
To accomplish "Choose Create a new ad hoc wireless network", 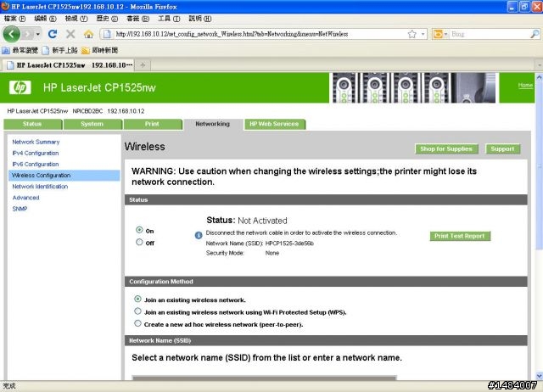I will 137,323.
